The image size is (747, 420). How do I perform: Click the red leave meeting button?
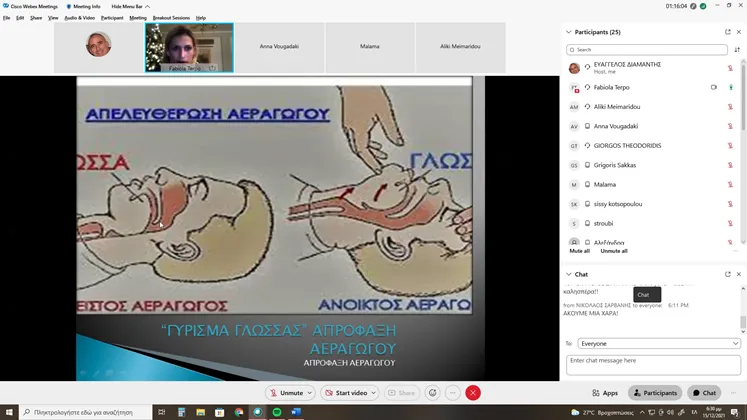[x=473, y=393]
